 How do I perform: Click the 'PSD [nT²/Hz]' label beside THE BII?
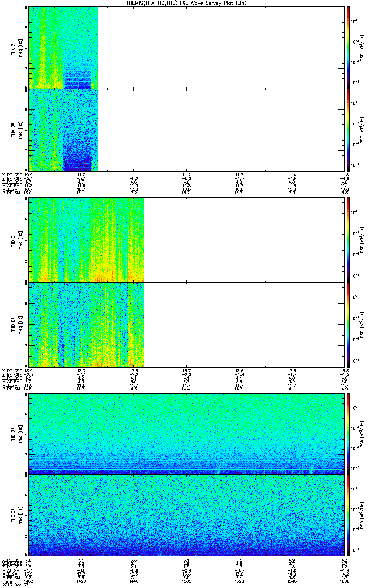[362, 515]
